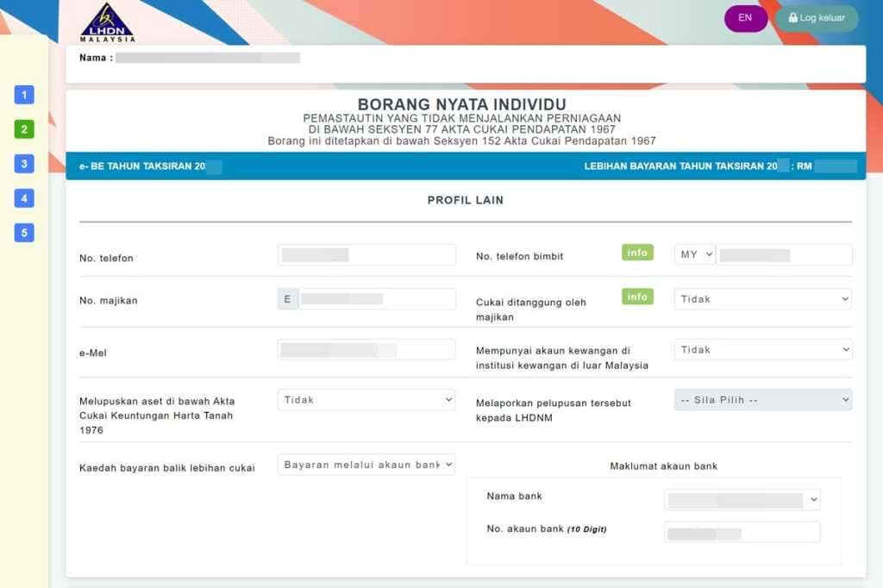This screenshot has width=883, height=588.
Task: Open Kaedah bayaran balik lebihan cukai dropdown
Action: (x=366, y=465)
